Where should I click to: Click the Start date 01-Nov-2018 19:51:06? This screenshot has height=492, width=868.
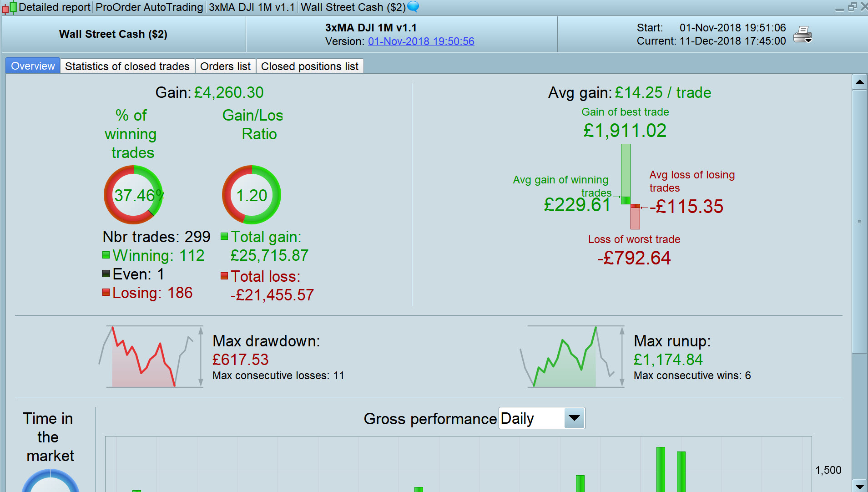point(733,28)
